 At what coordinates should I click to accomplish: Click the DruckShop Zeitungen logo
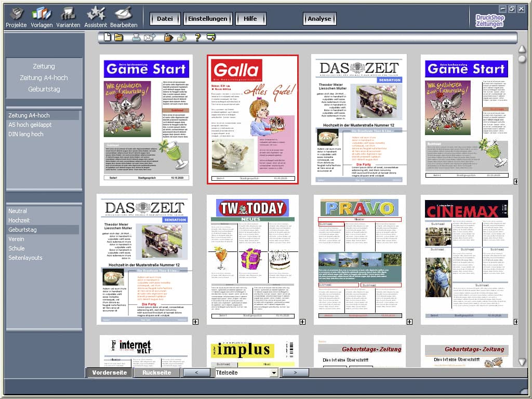pos(489,21)
